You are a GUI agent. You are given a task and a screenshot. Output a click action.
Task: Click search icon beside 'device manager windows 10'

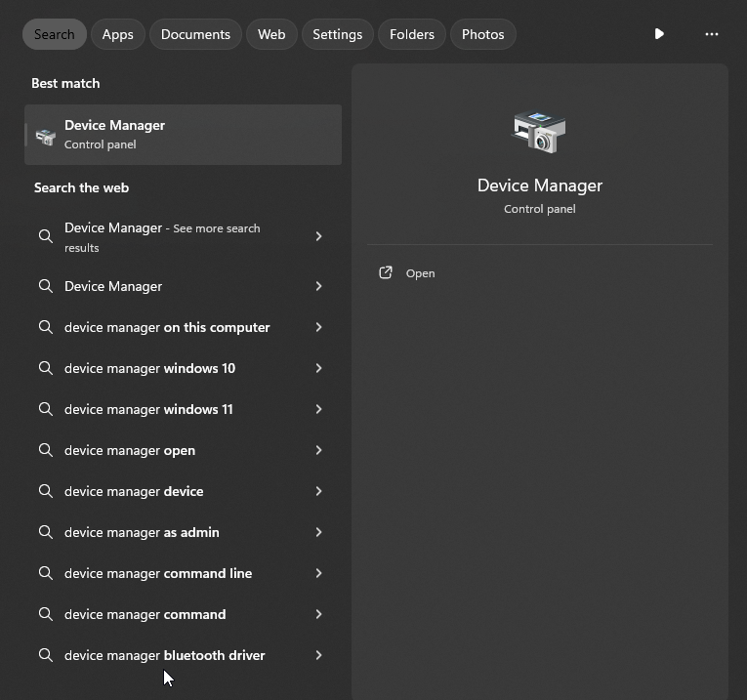45,368
